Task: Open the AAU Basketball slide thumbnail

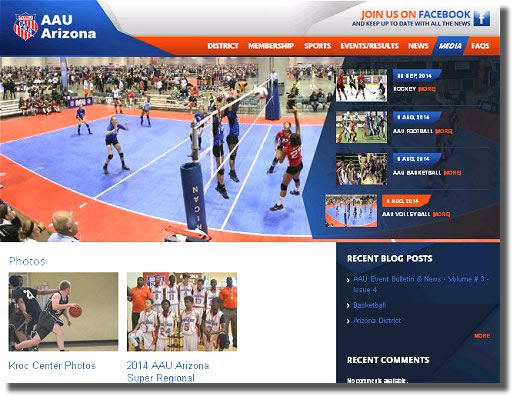Action: (x=361, y=169)
